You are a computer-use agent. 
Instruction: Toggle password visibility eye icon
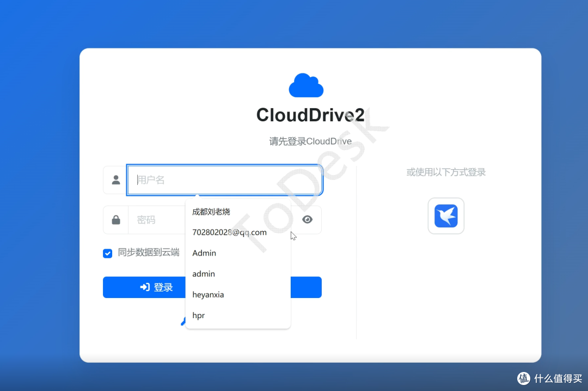[307, 220]
